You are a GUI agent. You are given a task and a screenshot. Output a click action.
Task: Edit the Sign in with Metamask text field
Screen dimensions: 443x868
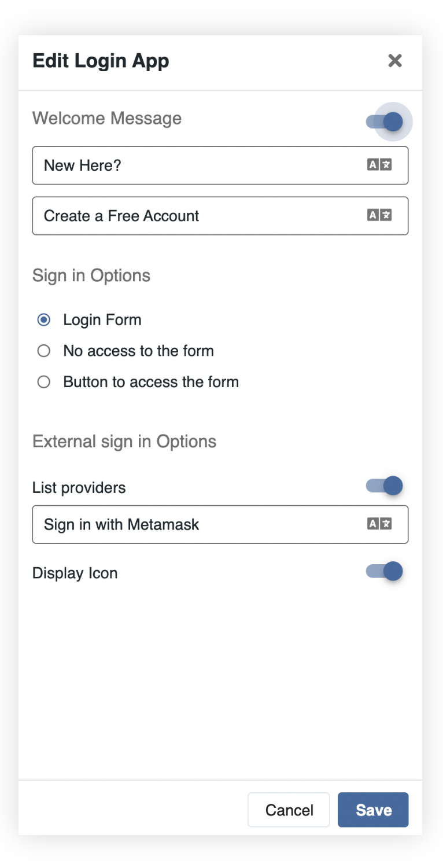[197, 525]
